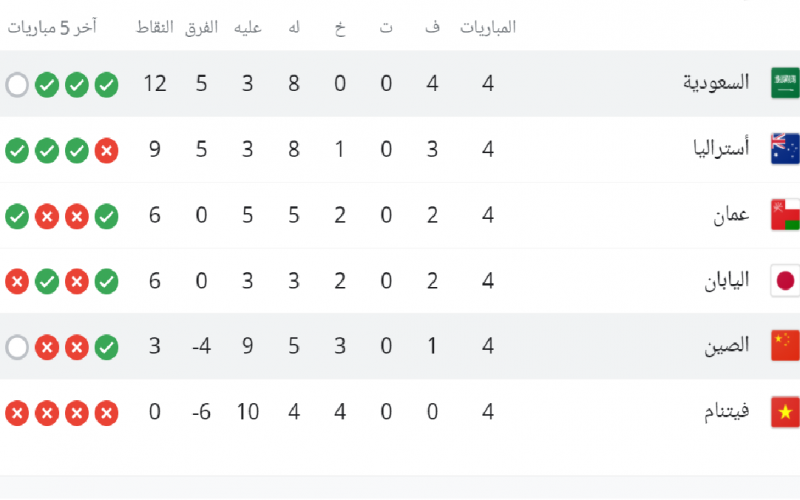The image size is (800, 500).
Task: Sort by the النقاط column header
Action: (155, 27)
